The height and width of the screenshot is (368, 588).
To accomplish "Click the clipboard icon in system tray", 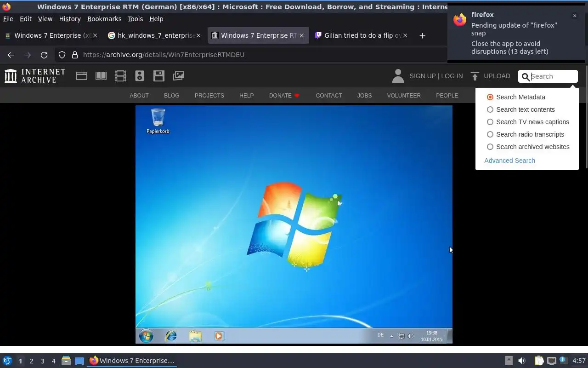I will pyautogui.click(x=539, y=361).
